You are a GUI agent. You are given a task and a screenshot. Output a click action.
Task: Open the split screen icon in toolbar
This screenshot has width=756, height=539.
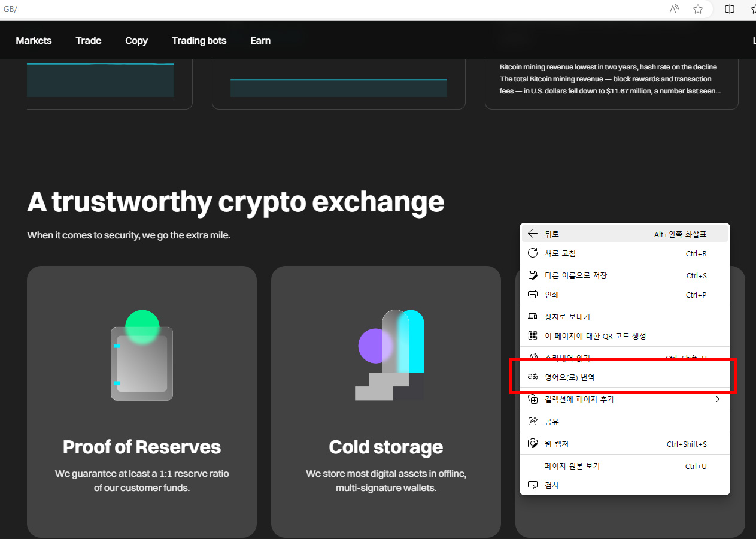tap(730, 9)
